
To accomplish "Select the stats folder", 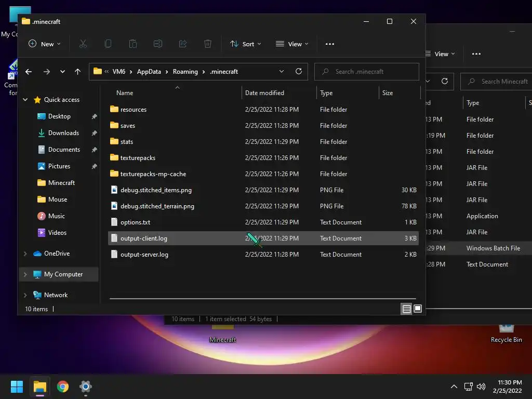I will pos(263,142).
